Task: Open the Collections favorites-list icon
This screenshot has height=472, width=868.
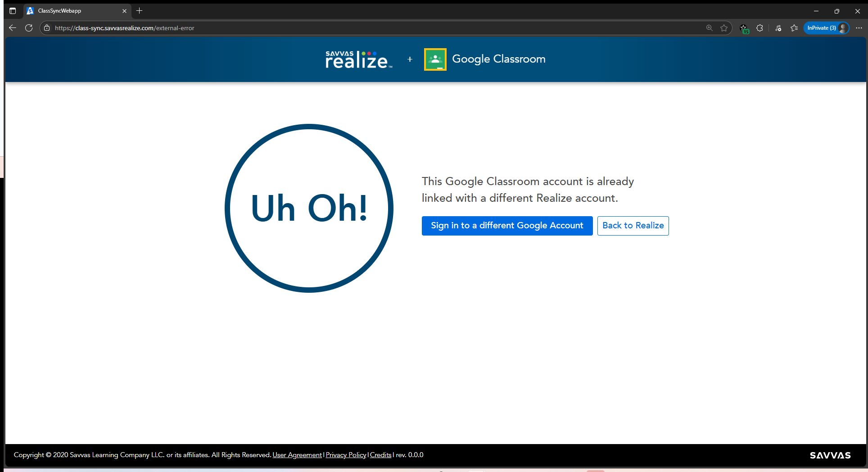Action: [x=794, y=28]
